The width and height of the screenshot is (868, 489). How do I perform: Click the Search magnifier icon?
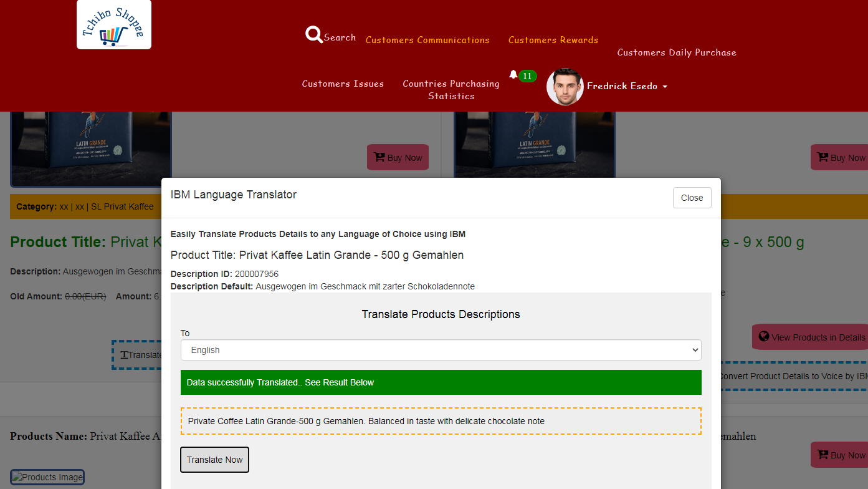314,35
